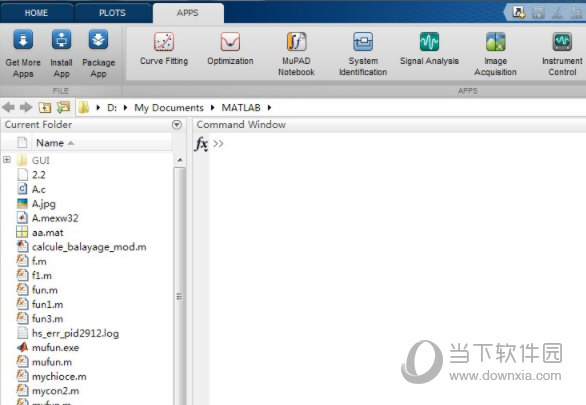The width and height of the screenshot is (586, 405).
Task: Click the Current Folder scroll up arrow
Action: click(x=180, y=160)
